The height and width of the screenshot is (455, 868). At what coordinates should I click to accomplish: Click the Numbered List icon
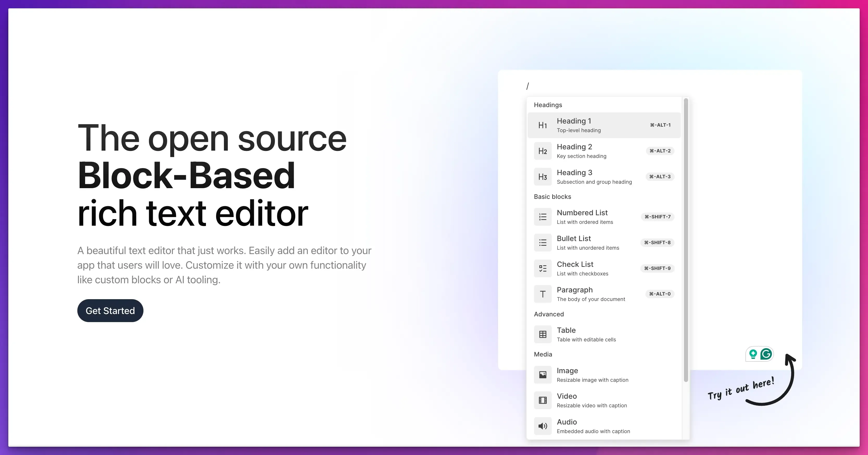tap(543, 217)
